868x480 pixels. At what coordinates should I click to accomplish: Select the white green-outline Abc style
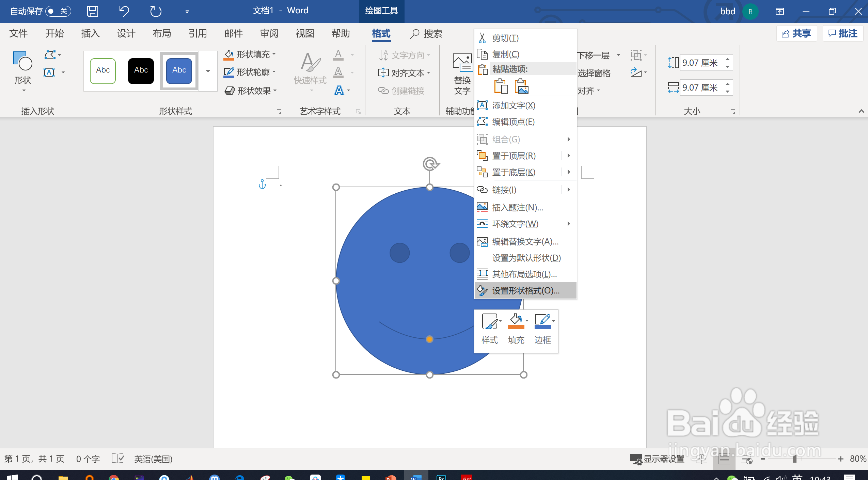tap(103, 71)
